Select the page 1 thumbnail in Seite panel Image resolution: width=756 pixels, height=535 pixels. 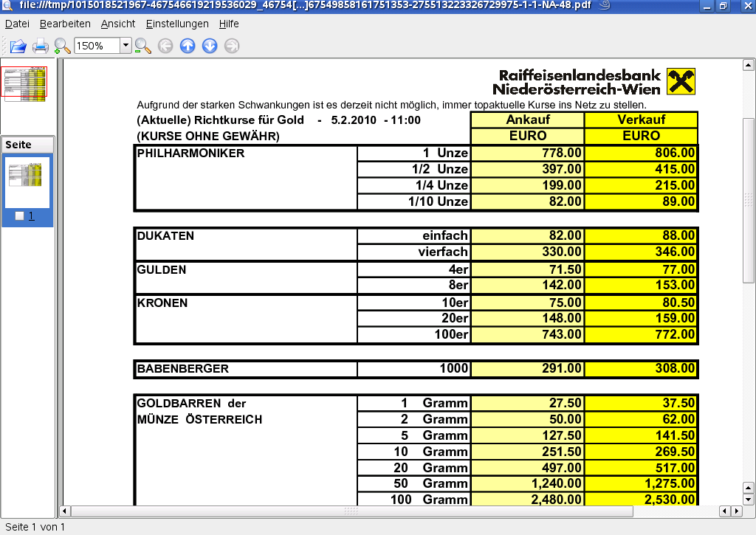pos(28,182)
